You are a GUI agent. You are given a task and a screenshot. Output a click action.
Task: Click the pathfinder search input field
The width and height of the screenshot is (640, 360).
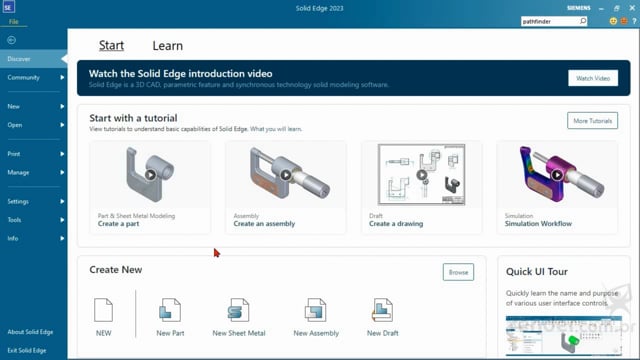pyautogui.click(x=549, y=21)
